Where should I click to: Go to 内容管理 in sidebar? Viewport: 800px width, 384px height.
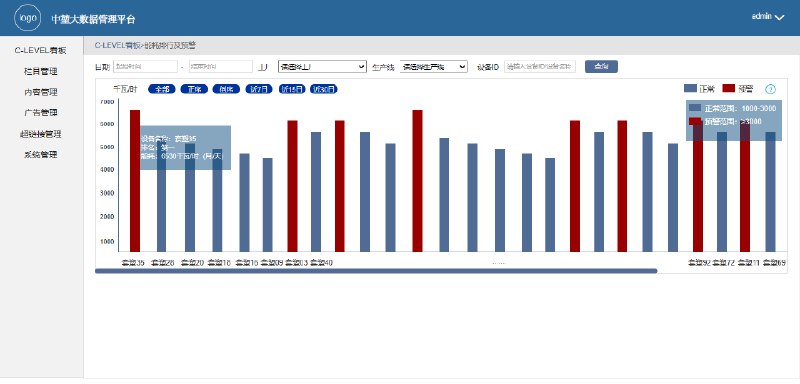40,92
